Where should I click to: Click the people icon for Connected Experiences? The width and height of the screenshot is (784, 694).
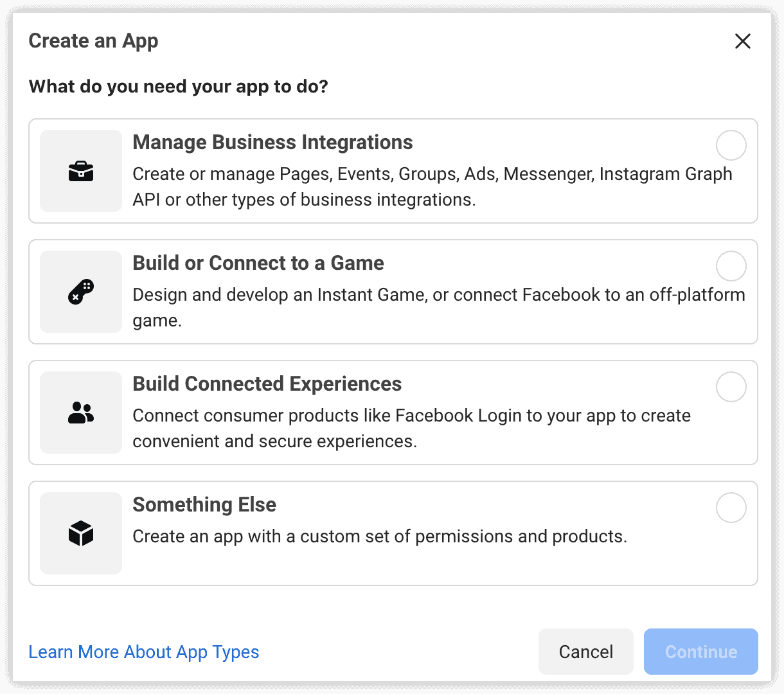click(x=81, y=413)
